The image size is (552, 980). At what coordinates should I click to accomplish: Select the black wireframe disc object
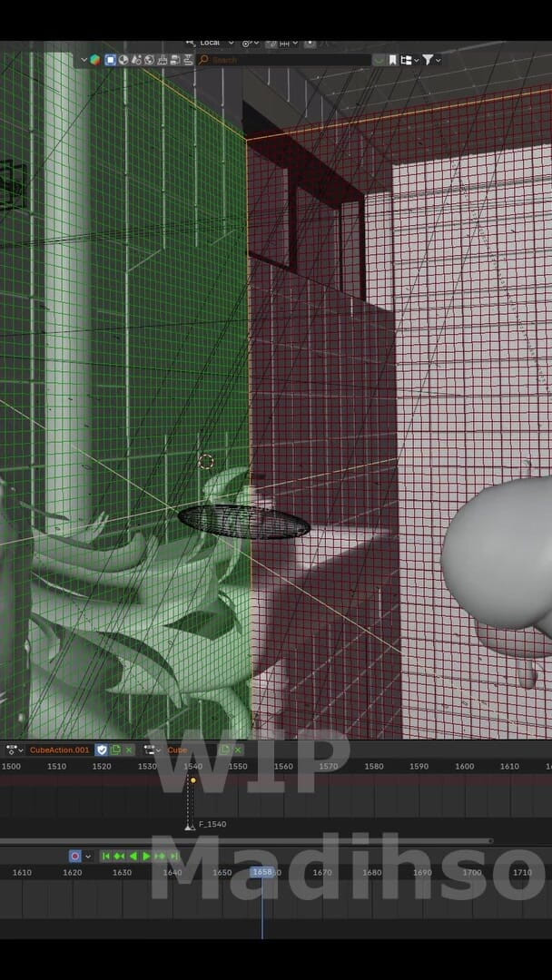244,522
